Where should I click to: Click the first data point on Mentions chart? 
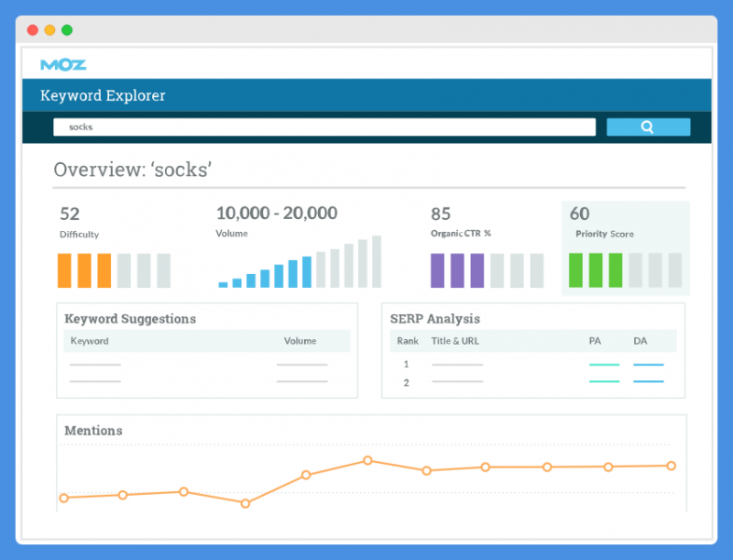click(64, 498)
